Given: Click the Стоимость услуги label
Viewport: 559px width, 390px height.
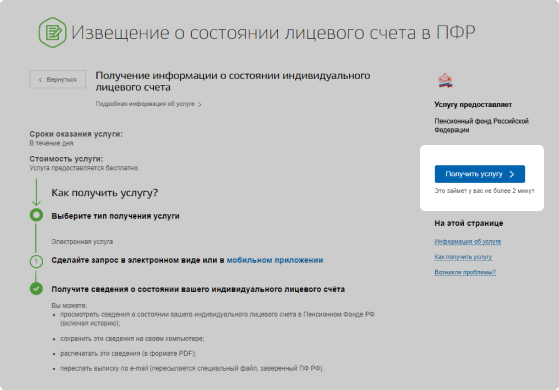Looking at the screenshot, I should tap(66, 159).
